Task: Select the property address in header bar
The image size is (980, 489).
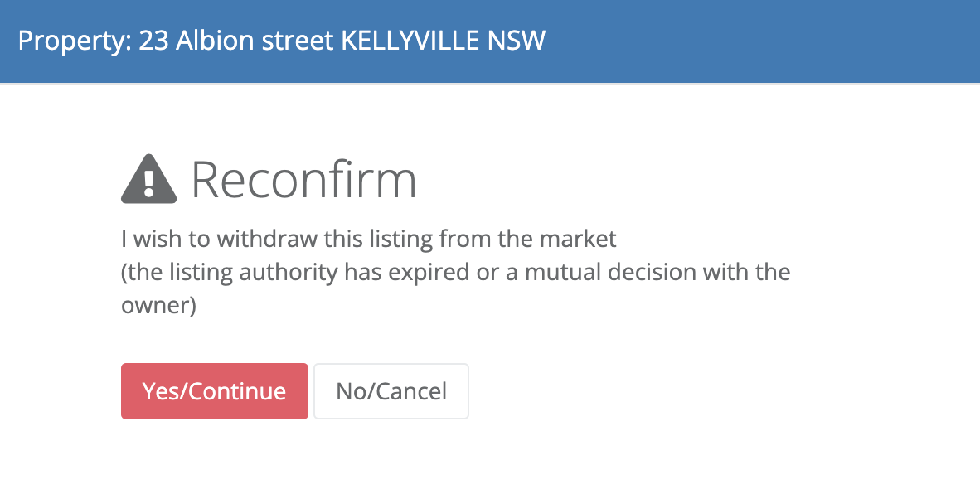Action: pos(342,41)
